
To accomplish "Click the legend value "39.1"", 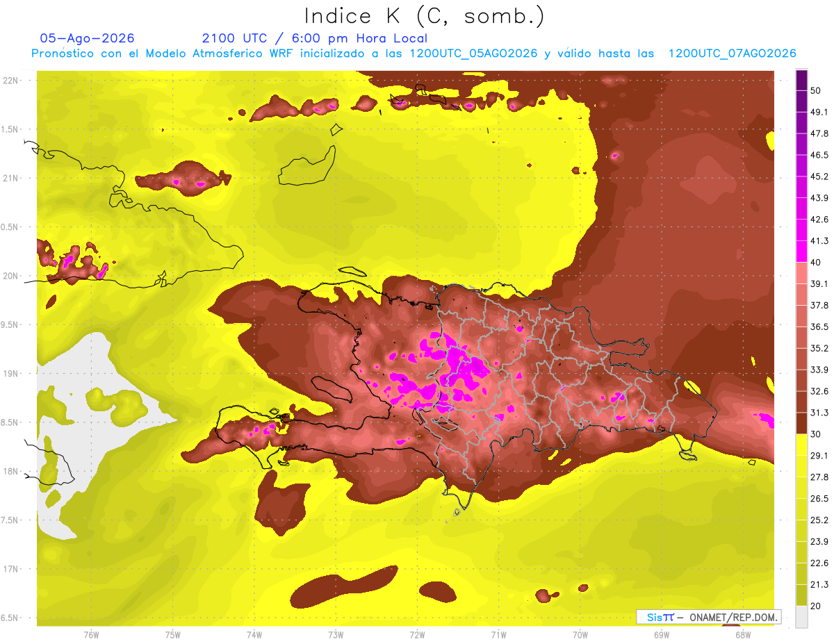I will (819, 284).
